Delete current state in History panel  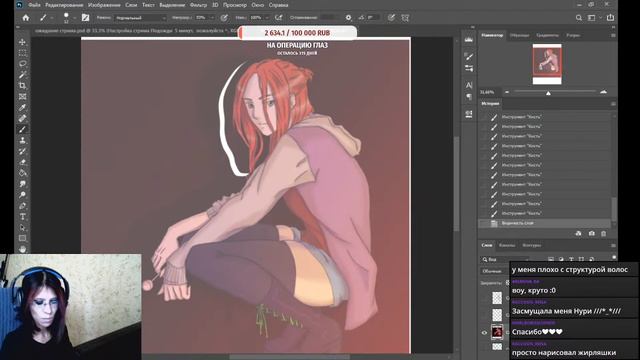pyautogui.click(x=603, y=233)
